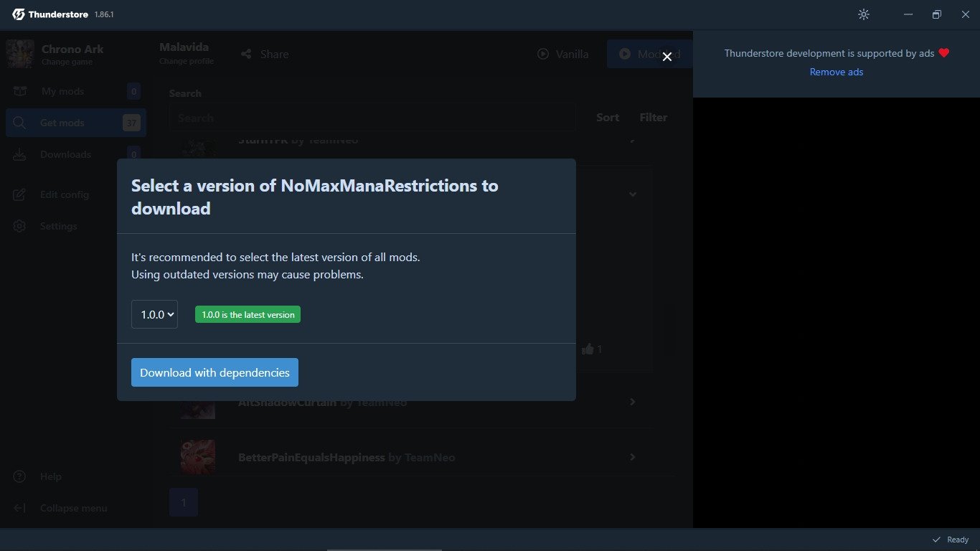The width and height of the screenshot is (980, 551).
Task: Click the Thunderstore logo icon
Action: point(19,14)
